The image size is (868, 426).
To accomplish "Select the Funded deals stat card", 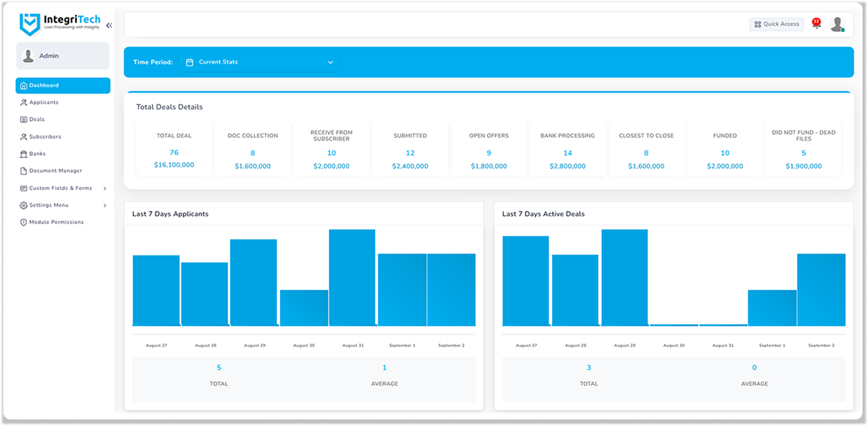I will point(724,149).
